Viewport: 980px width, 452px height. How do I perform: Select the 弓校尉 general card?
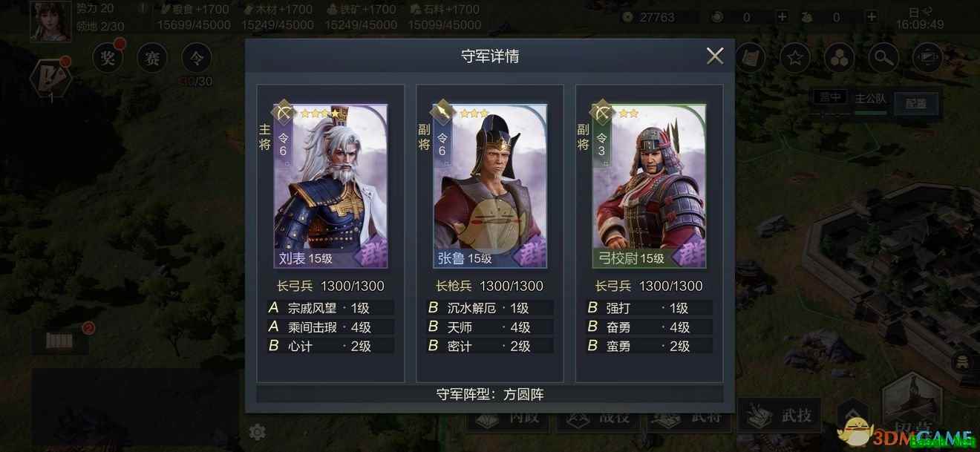(649, 186)
